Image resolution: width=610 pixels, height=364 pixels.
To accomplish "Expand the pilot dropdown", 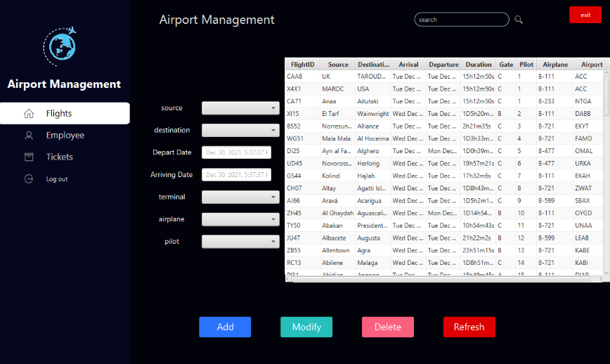I will (240, 242).
